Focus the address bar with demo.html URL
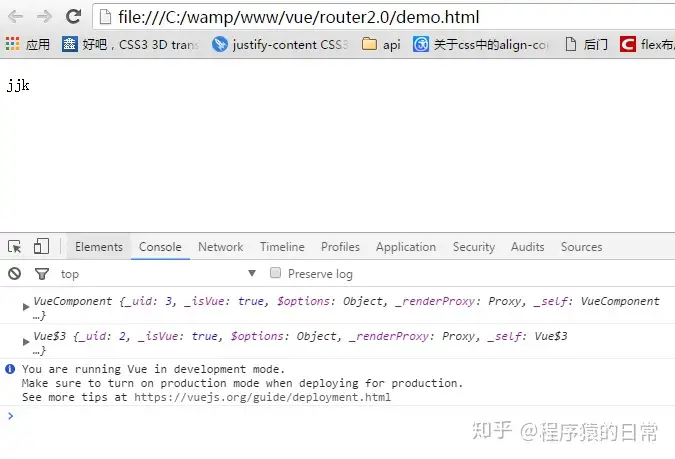The image size is (675, 459). [383, 17]
